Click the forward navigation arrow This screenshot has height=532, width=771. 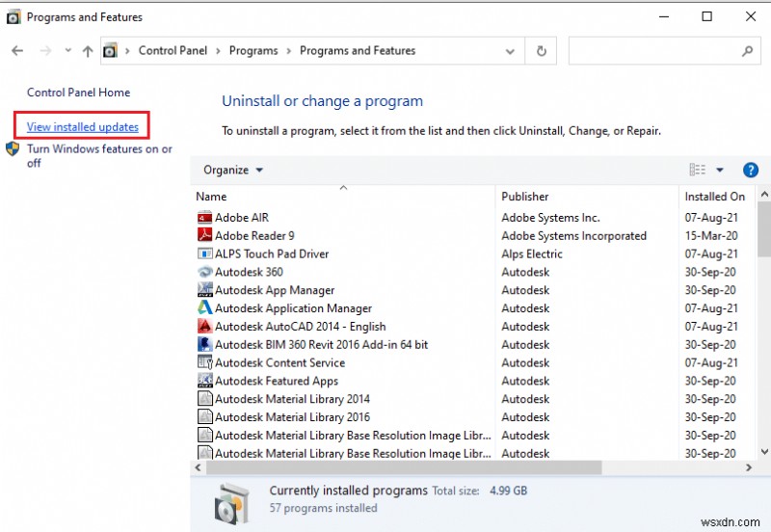45,51
